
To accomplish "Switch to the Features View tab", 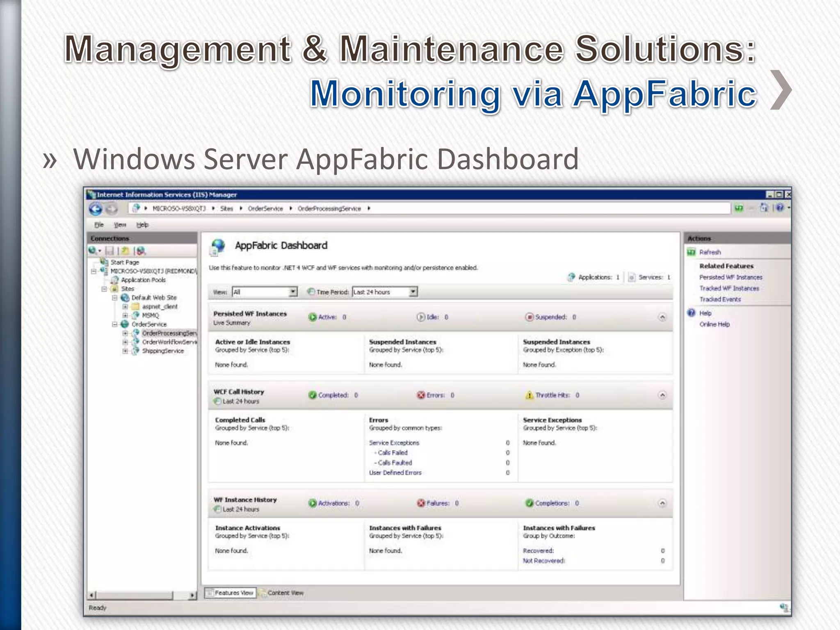I will coord(230,593).
